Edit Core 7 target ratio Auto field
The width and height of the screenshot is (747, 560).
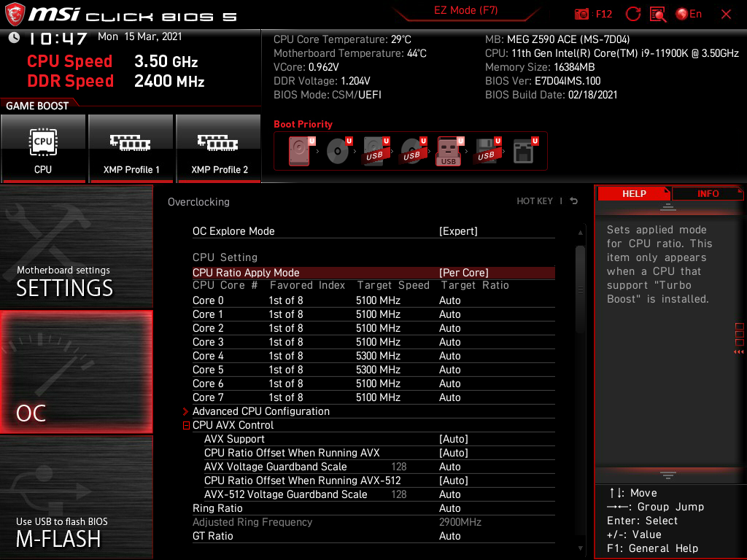pyautogui.click(x=449, y=397)
